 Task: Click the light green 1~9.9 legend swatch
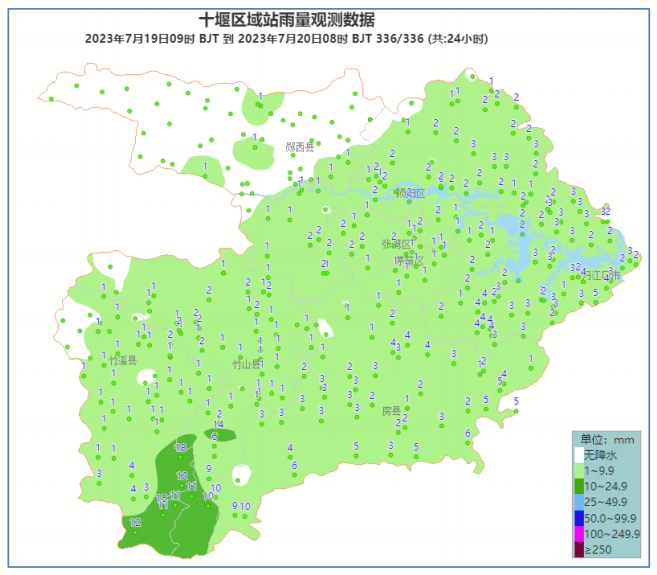pyautogui.click(x=579, y=471)
